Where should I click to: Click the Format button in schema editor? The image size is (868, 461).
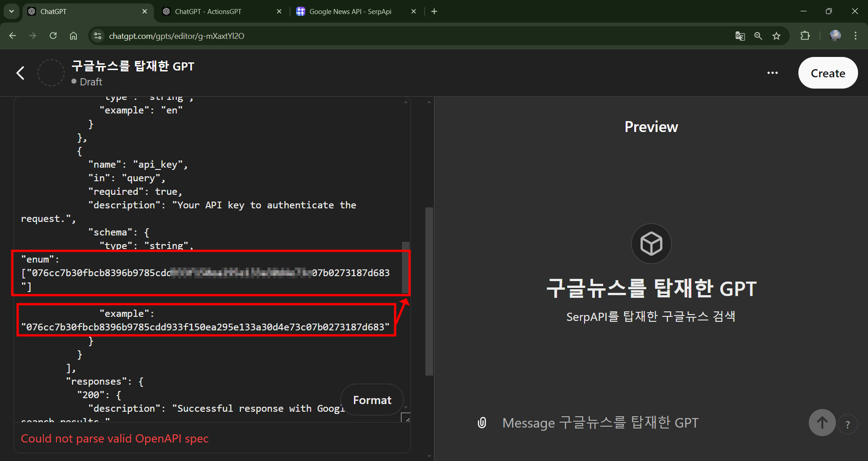point(372,400)
